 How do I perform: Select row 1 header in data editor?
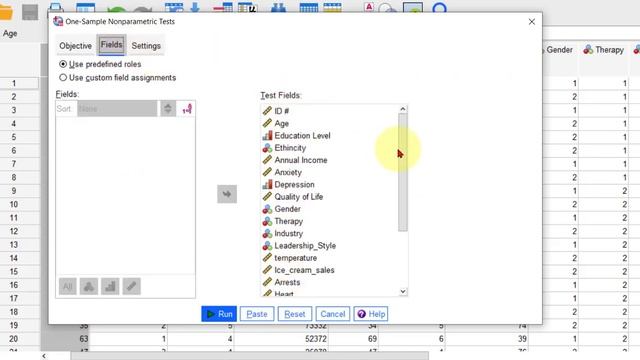(14, 83)
